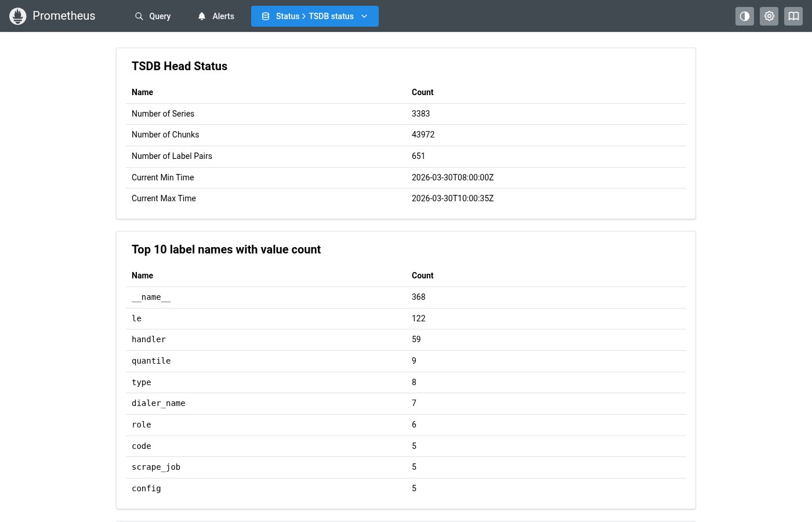Select 'Top 10 label names with value count' heading
The height and width of the screenshot is (522, 812).
tap(226, 249)
